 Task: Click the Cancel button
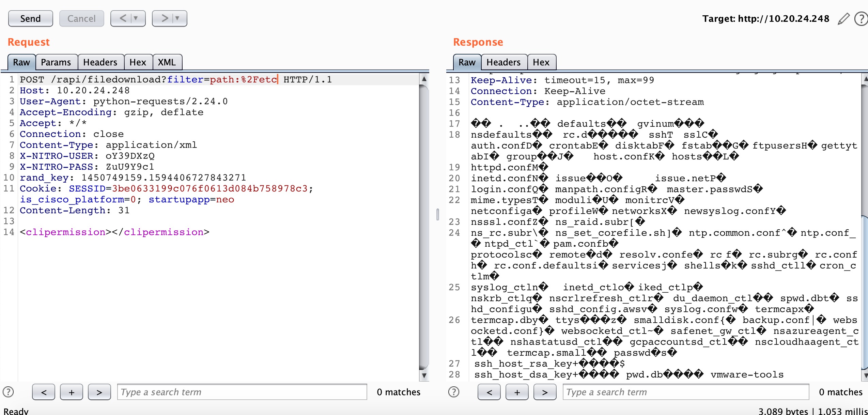81,18
